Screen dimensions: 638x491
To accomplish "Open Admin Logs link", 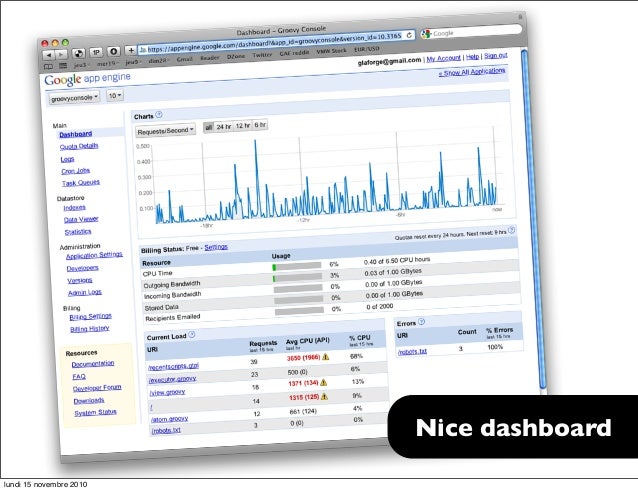I will (x=85, y=292).
